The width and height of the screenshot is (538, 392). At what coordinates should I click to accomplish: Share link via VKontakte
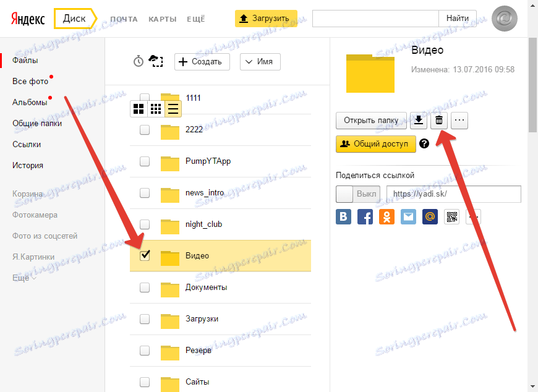point(343,217)
